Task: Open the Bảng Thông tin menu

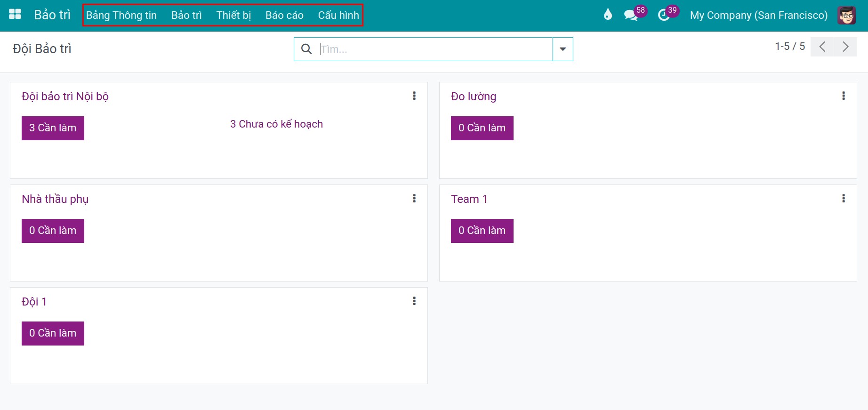Action: tap(121, 15)
